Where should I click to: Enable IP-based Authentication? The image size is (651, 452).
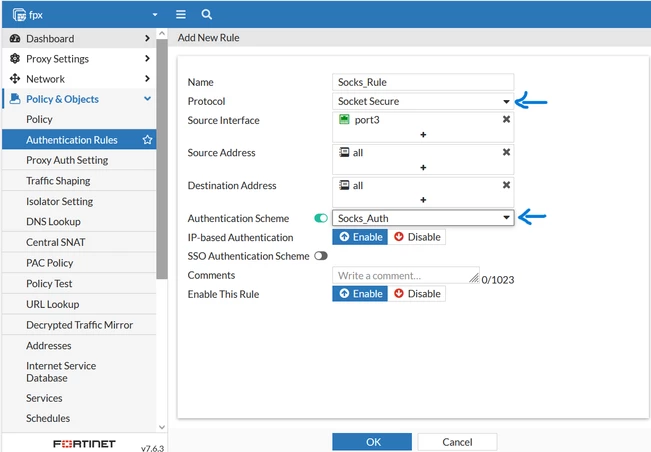coord(360,237)
